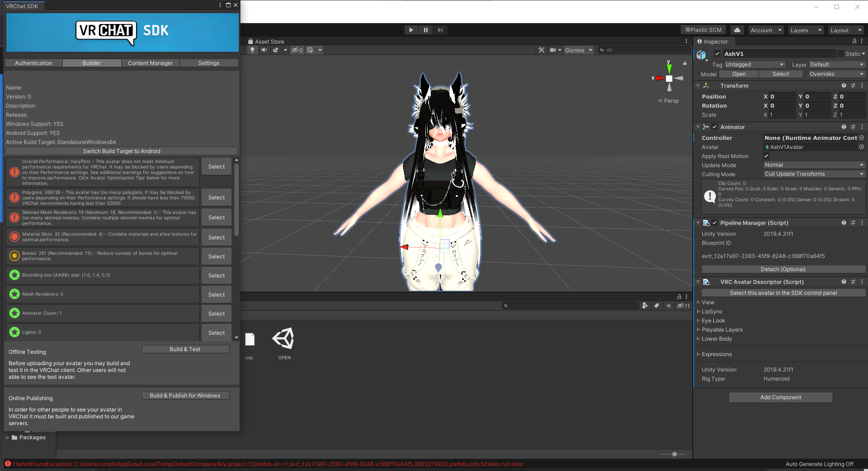Toggle Animator component enabled checkbox

point(715,127)
